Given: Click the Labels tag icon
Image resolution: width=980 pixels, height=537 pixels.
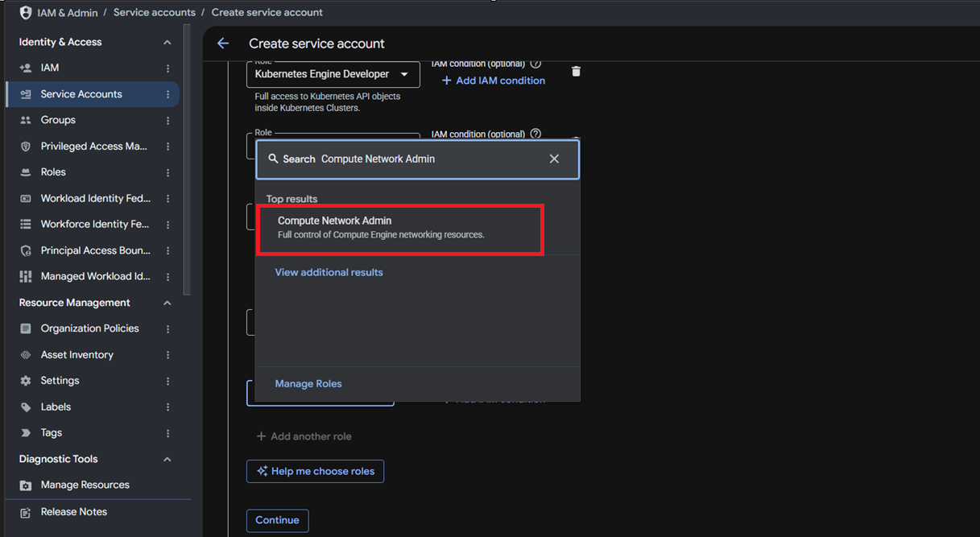Looking at the screenshot, I should 26,407.
